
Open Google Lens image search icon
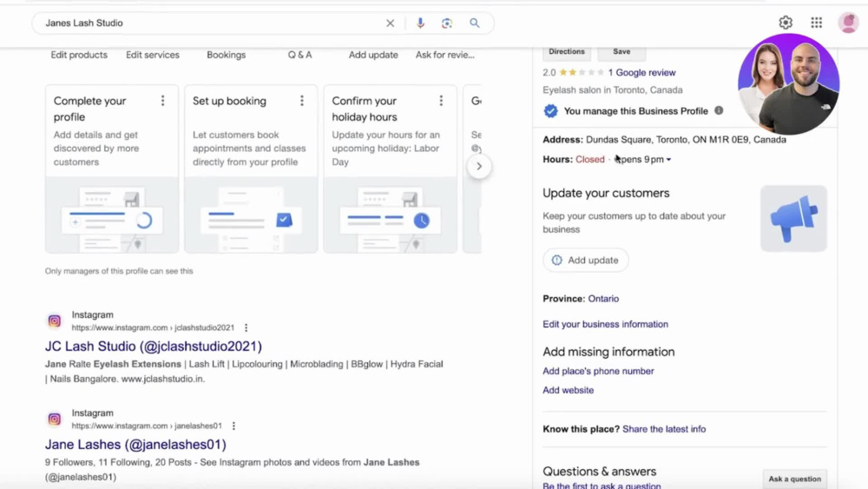click(x=447, y=23)
